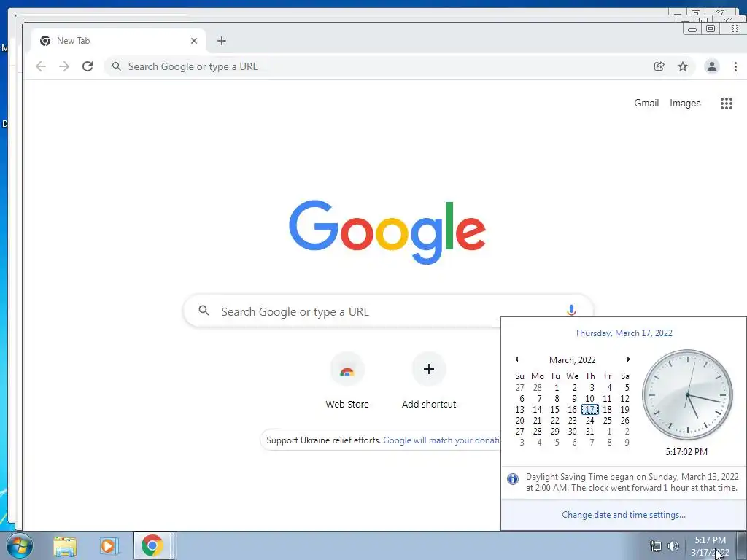747x560 pixels.
Task: Open the volume speaker tray icon
Action: [673, 546]
